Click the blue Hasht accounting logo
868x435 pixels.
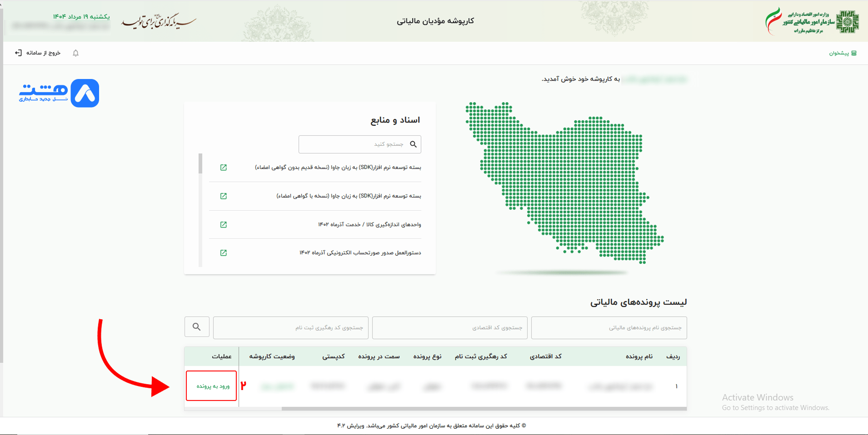coord(59,93)
